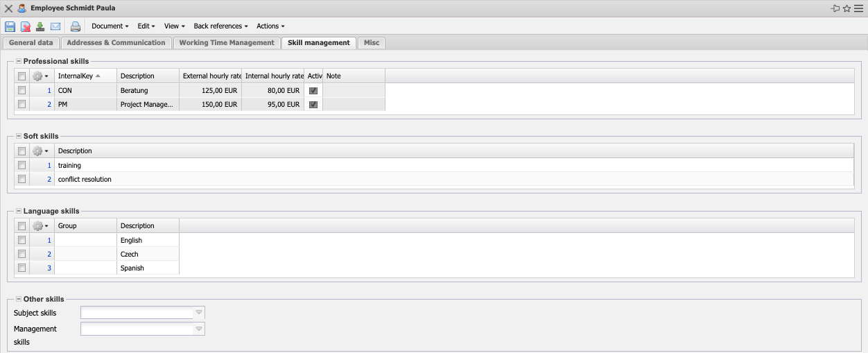Mark as favorite with the star icon
Viewport: 868px width, 353px height.
pyautogui.click(x=847, y=8)
